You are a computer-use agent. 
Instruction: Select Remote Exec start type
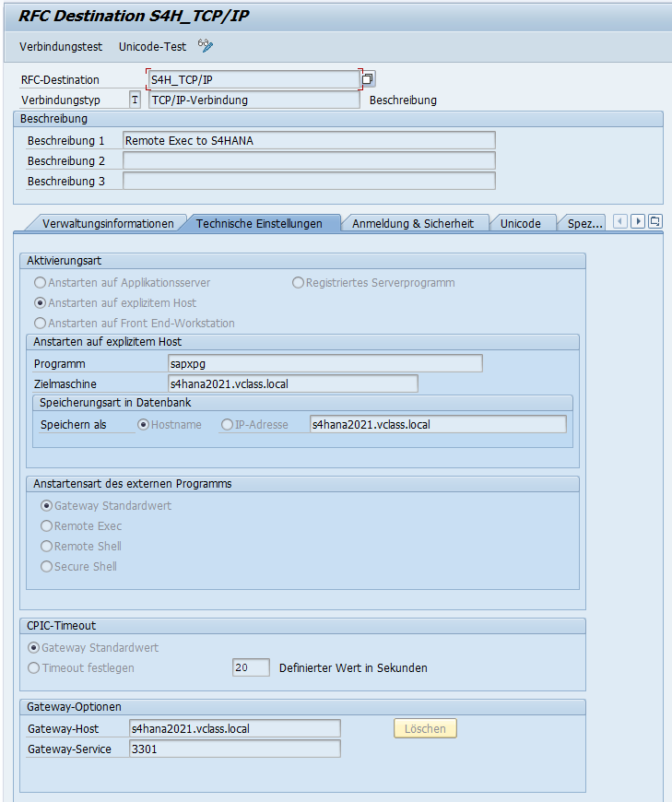(x=46, y=525)
